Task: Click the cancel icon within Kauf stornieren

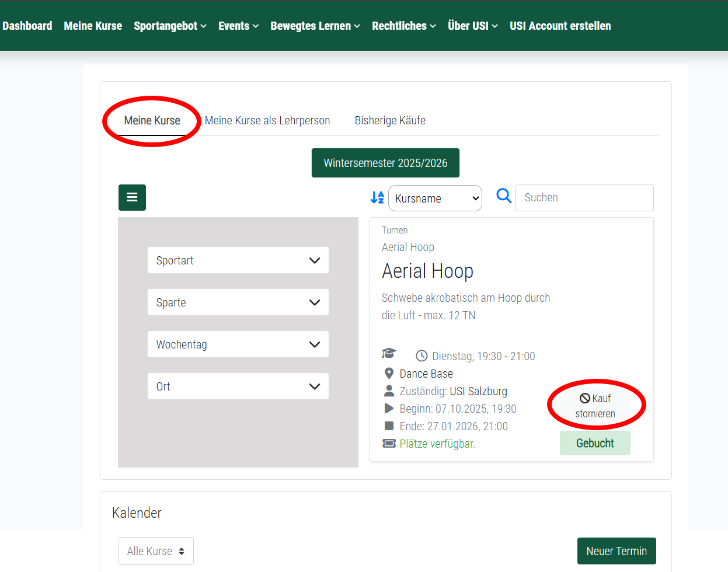Action: coord(584,397)
